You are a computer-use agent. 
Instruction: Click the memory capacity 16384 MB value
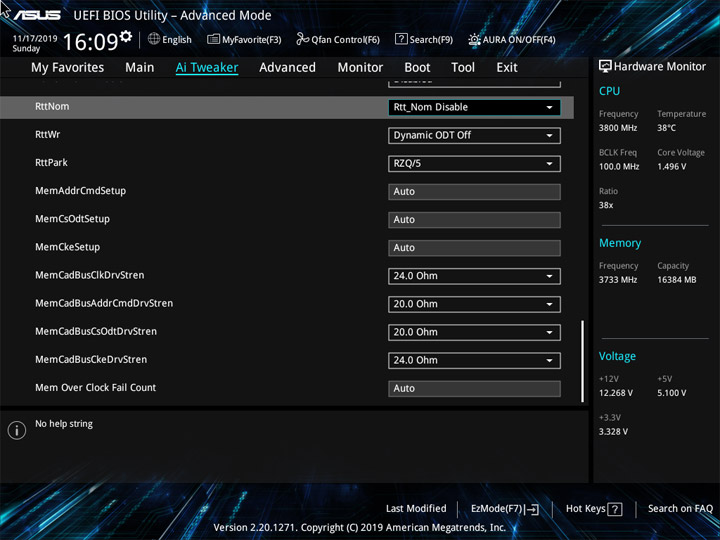point(677,280)
